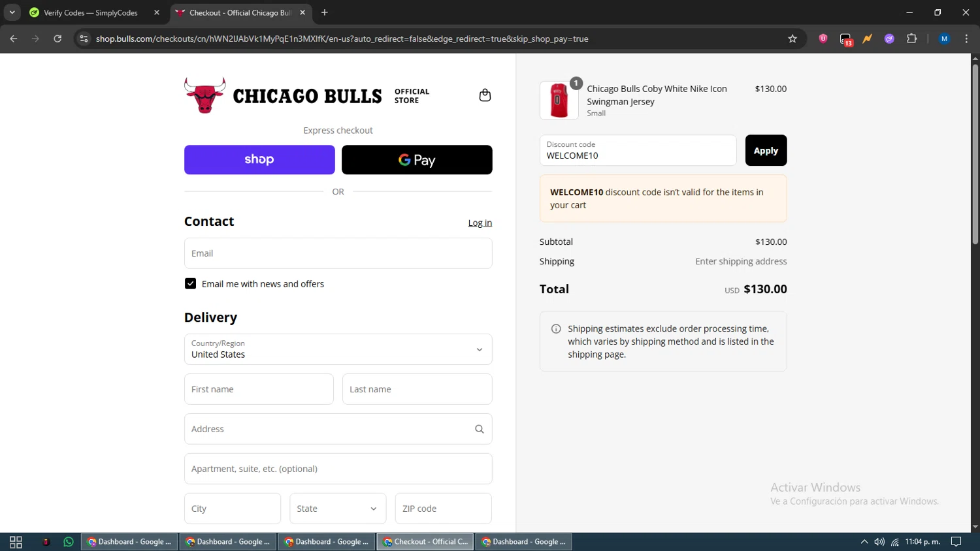Open the browser Extensions puzzle icon

coord(911,39)
